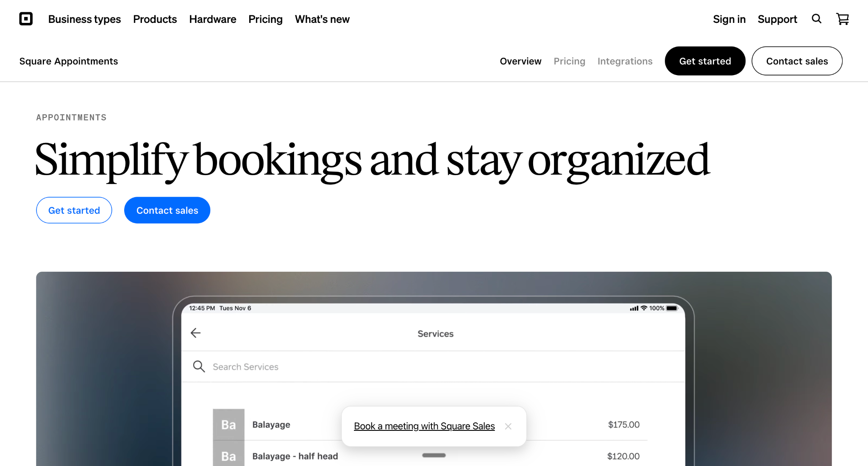Open Book a meeting with Square Sales link
The height and width of the screenshot is (466, 868).
coord(424,426)
